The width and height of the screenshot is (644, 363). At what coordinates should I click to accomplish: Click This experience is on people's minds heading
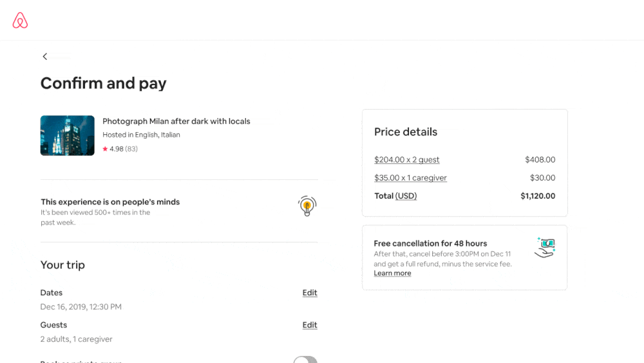[x=110, y=202]
